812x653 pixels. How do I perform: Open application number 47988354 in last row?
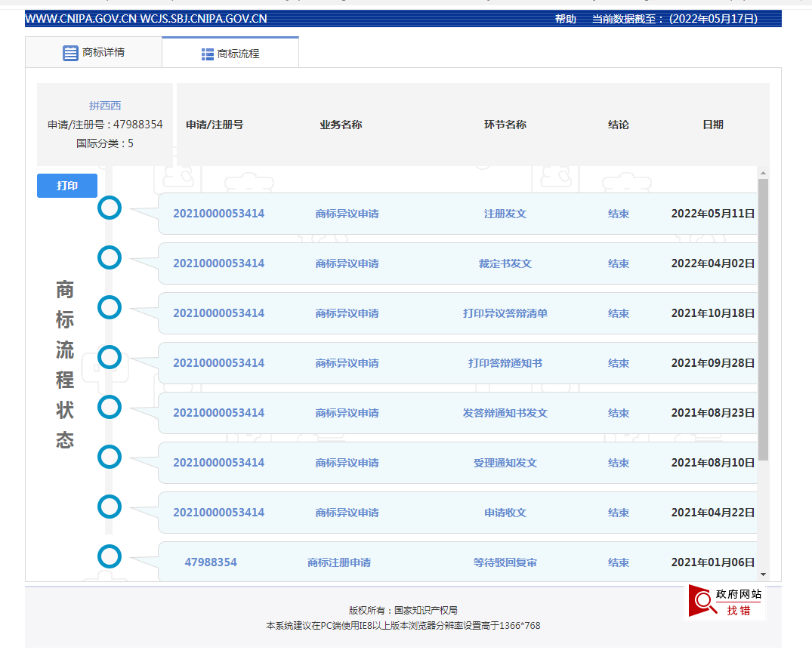211,562
